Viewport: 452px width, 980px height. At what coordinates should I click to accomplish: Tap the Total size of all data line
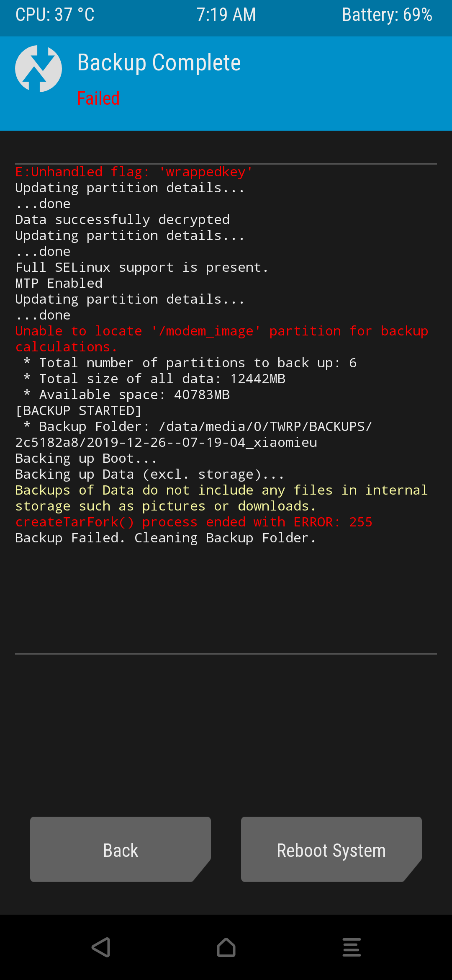[x=154, y=379]
